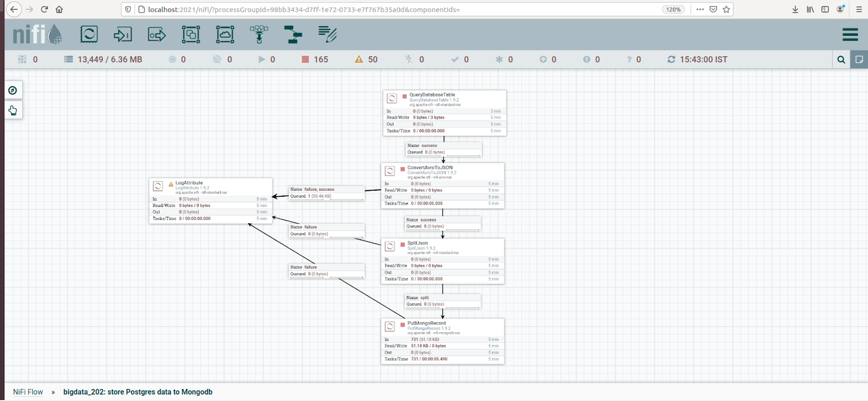The height and width of the screenshot is (401, 868).
Task: Expand the Navigate panel on the left
Action: [13, 90]
